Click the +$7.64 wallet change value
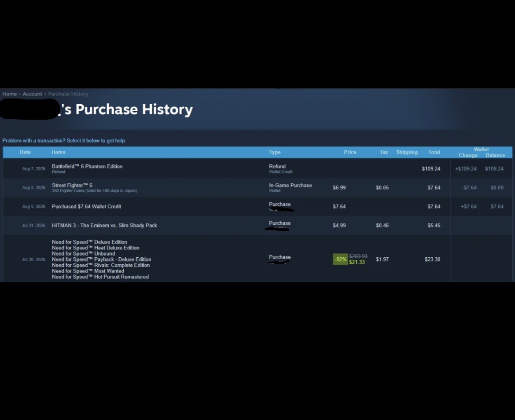The width and height of the screenshot is (515, 420). click(x=469, y=206)
